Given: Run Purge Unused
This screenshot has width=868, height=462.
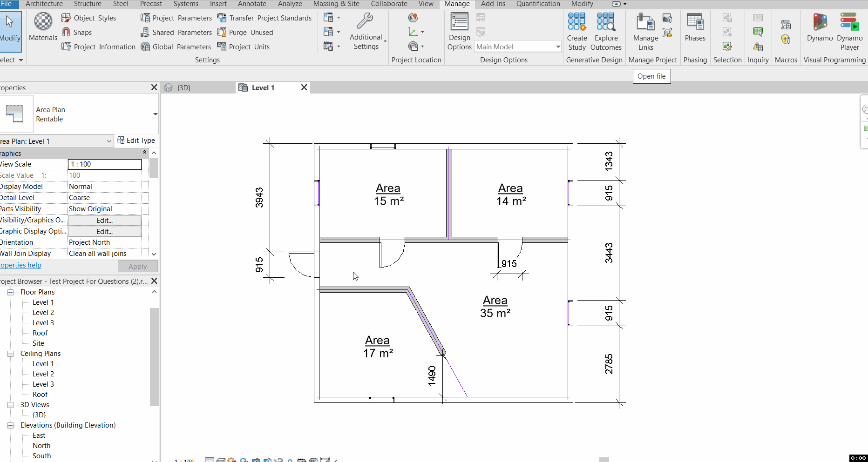Looking at the screenshot, I should (x=245, y=33).
